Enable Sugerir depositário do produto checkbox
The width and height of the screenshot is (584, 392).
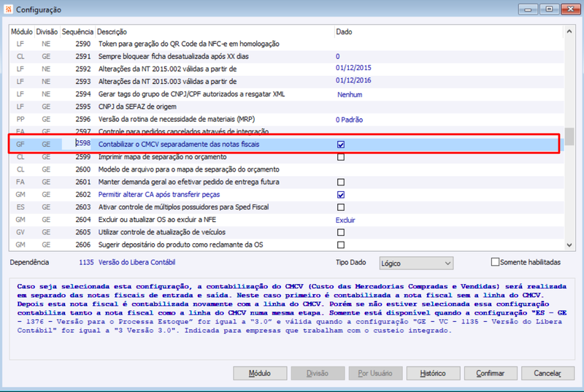[x=341, y=245]
